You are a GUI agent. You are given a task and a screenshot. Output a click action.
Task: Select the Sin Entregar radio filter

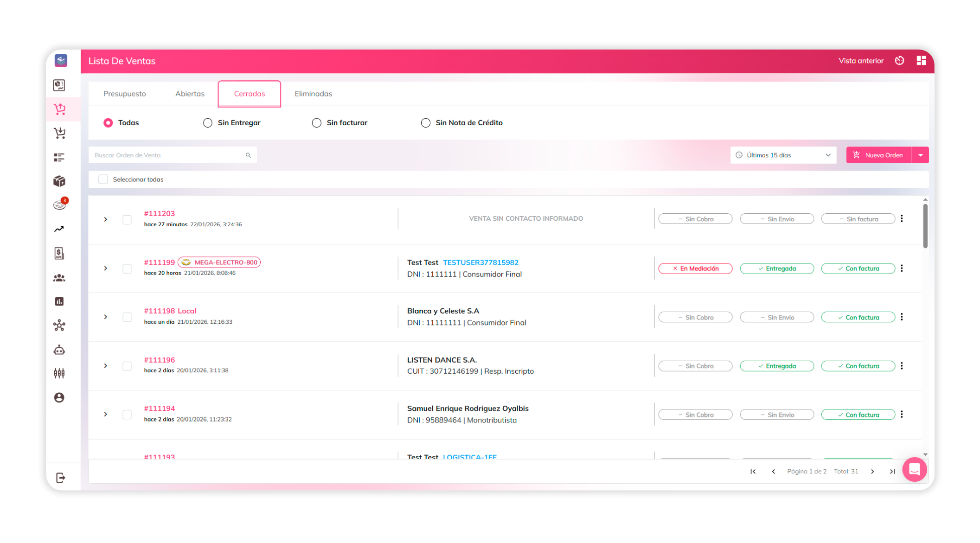pyautogui.click(x=208, y=122)
